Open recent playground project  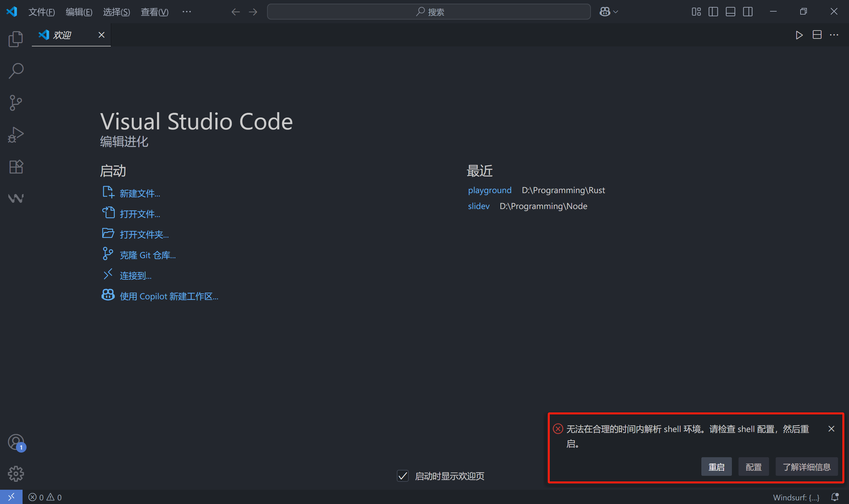(489, 190)
